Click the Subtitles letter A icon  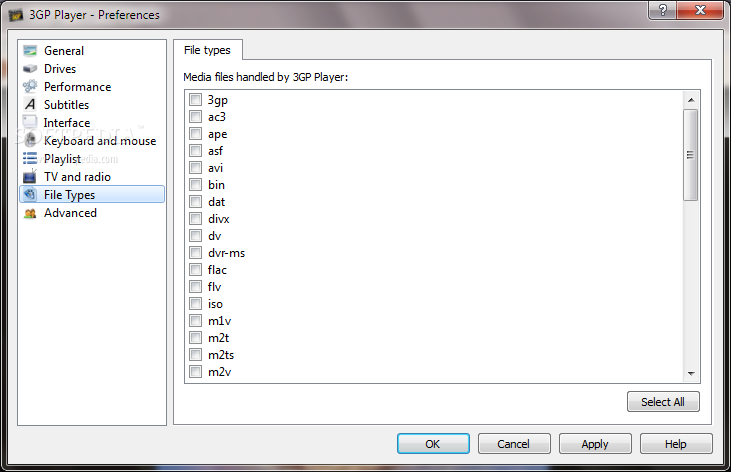point(30,104)
